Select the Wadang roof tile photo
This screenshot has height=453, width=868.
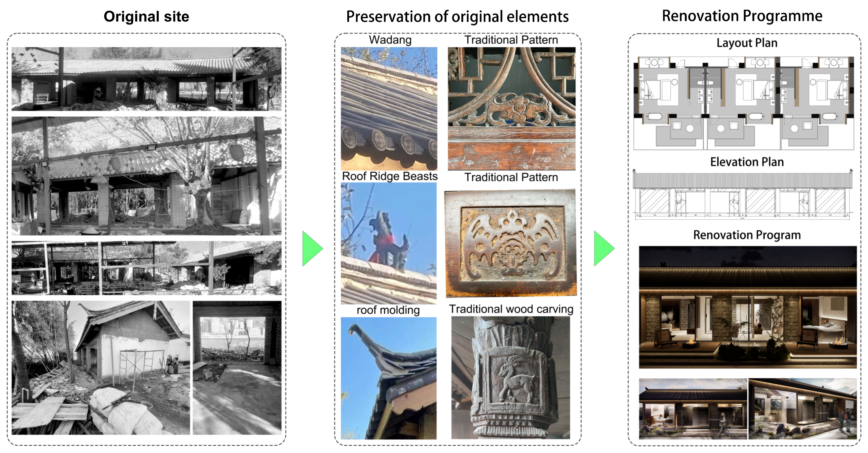[x=389, y=108]
